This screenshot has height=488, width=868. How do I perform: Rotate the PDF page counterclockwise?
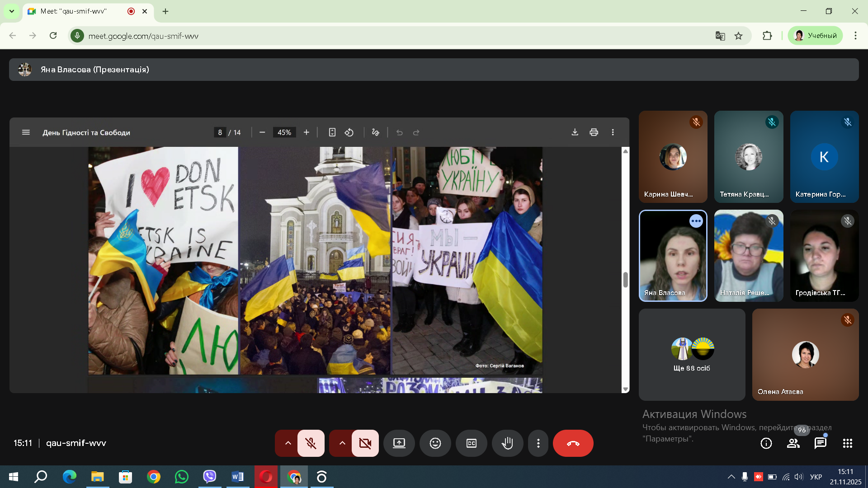click(349, 132)
